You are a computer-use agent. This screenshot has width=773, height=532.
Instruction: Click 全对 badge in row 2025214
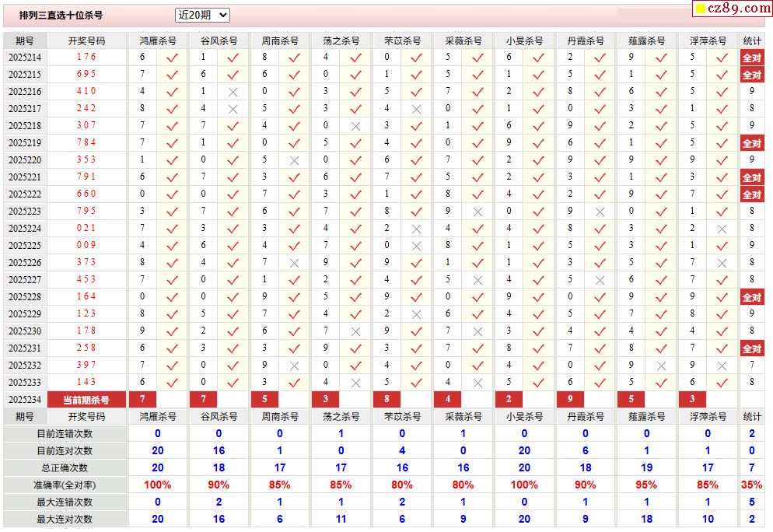point(752,58)
